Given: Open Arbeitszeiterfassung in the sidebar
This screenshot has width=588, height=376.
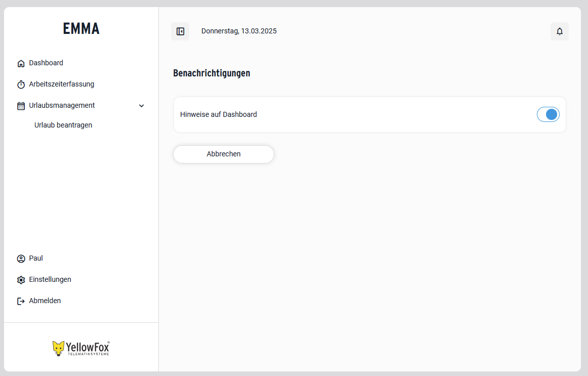Looking at the screenshot, I should [x=62, y=85].
